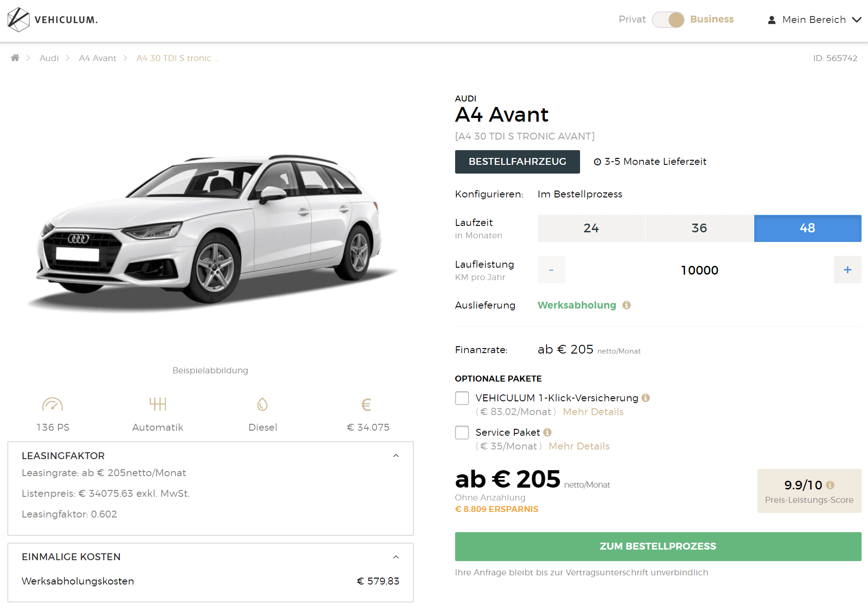868x607 pixels.
Task: Click info icon beside 1-Klick-Versicherung
Action: pyautogui.click(x=646, y=398)
